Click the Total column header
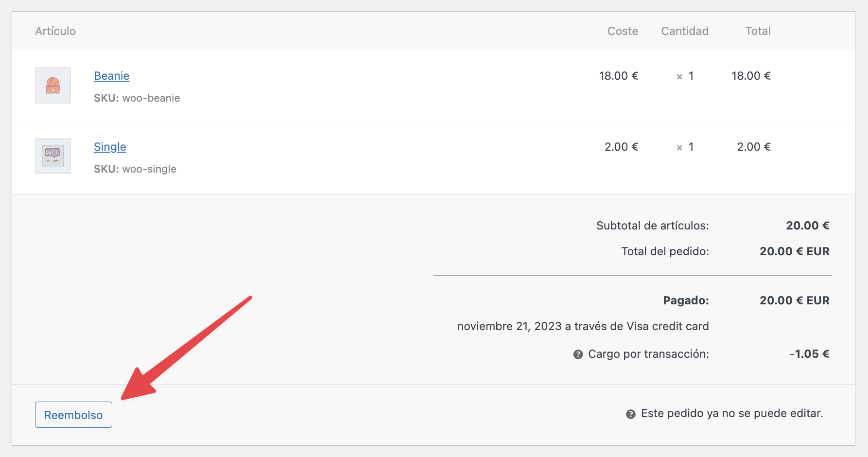This screenshot has height=457, width=868. (x=758, y=31)
